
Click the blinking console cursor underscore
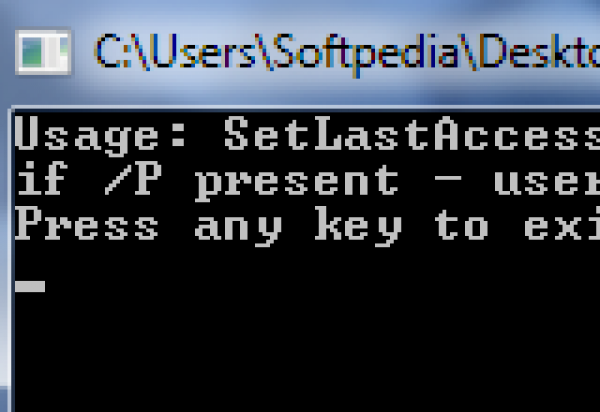(x=31, y=287)
